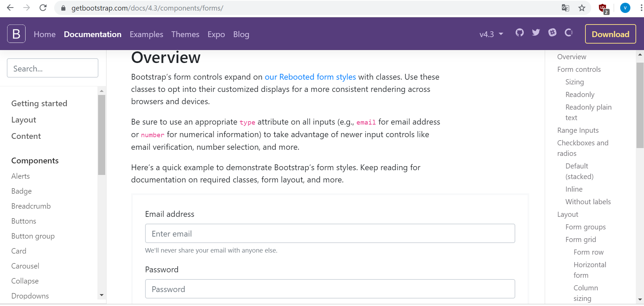The image size is (644, 306).
Task: Click the main page scrollbar thumb
Action: [640, 105]
